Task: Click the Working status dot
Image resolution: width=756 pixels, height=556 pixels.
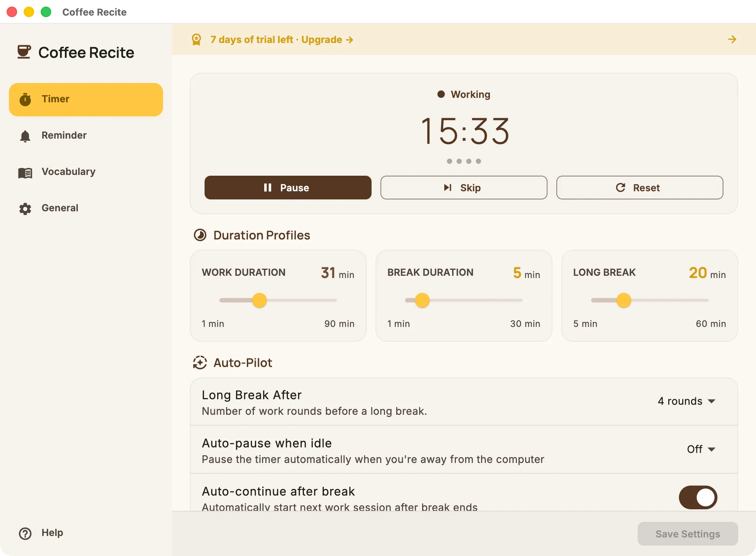Action: coord(441,94)
